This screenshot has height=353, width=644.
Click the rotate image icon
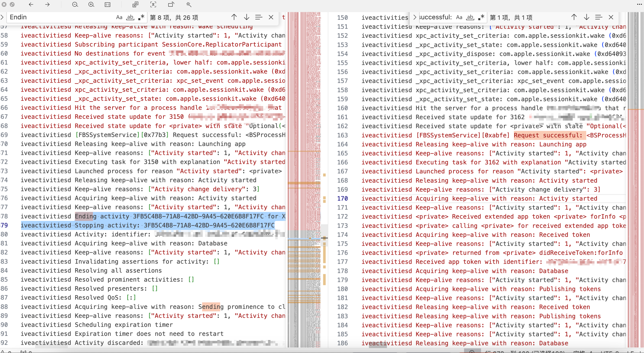(171, 4)
